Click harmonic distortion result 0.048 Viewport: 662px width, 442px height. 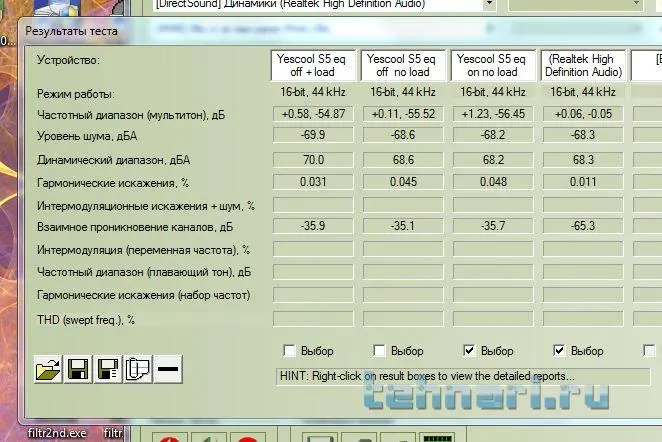point(493,182)
